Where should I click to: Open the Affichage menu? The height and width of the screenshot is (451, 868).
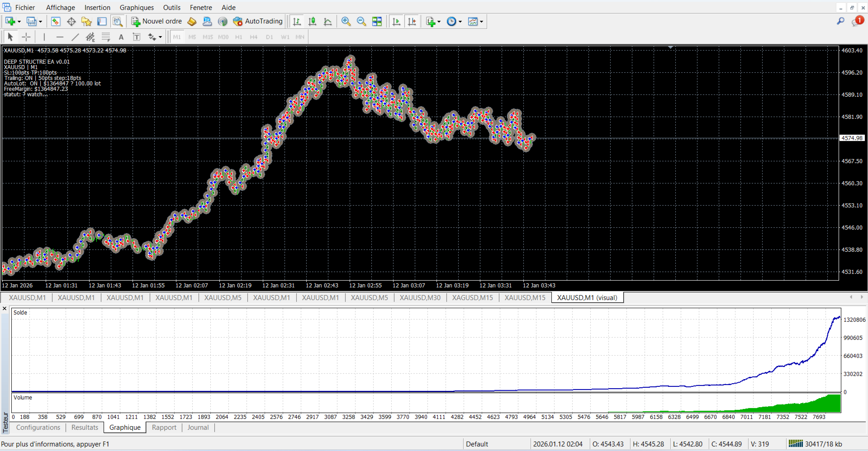[61, 7]
